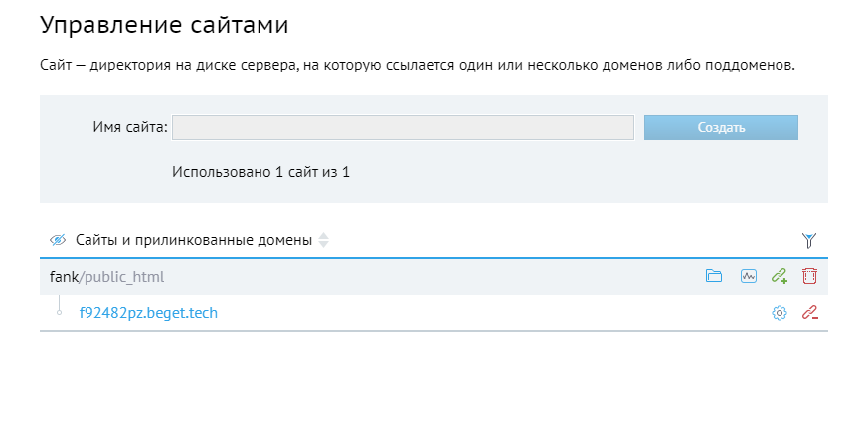Click the 'Сайты и прилинкованные домены' column header

[194, 240]
